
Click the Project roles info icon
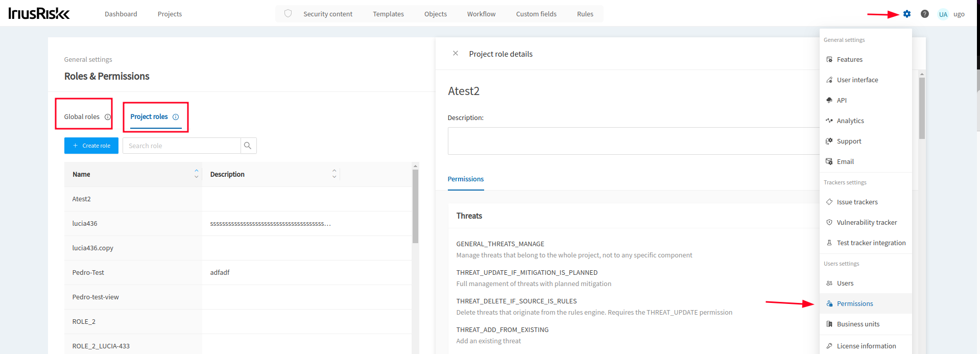point(176,117)
